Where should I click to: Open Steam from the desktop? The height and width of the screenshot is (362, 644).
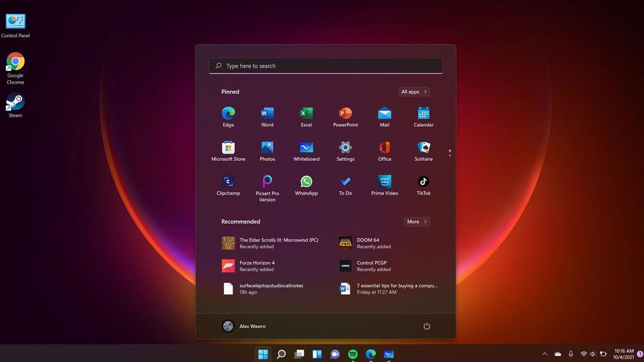[x=14, y=101]
